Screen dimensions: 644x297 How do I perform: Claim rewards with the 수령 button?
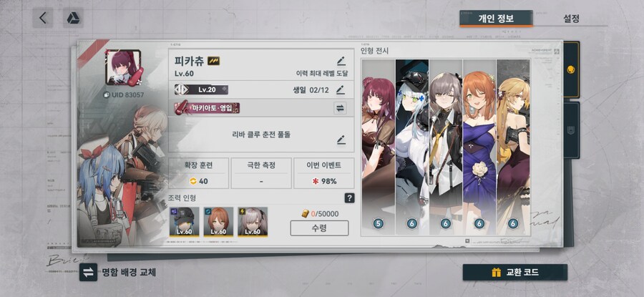click(319, 228)
